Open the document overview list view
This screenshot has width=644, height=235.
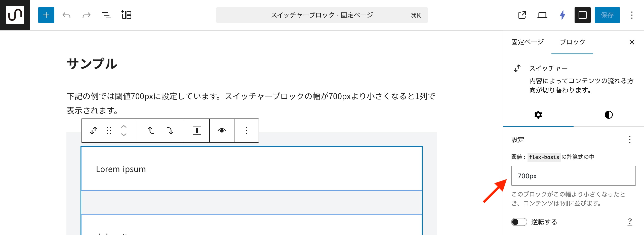106,15
